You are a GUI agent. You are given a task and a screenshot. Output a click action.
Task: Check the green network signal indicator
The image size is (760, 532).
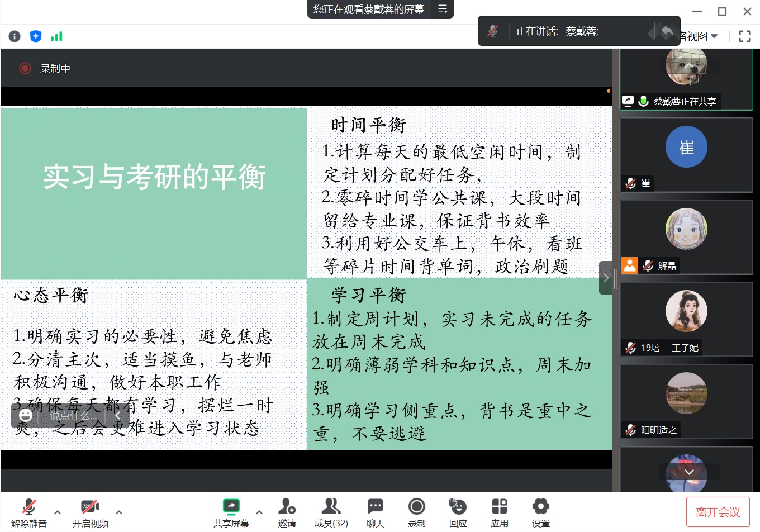pyautogui.click(x=56, y=37)
